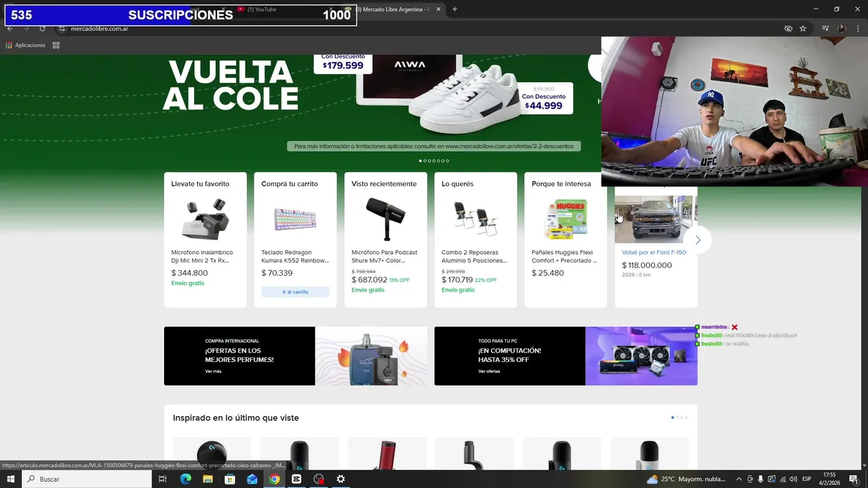Open CapCut from the taskbar
This screenshot has height=488, width=868.
[x=296, y=479]
